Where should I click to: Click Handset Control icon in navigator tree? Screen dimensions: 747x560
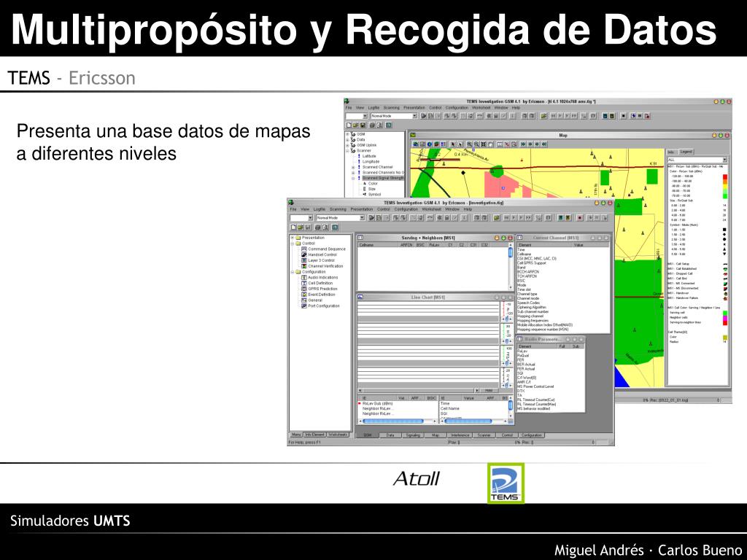304,254
